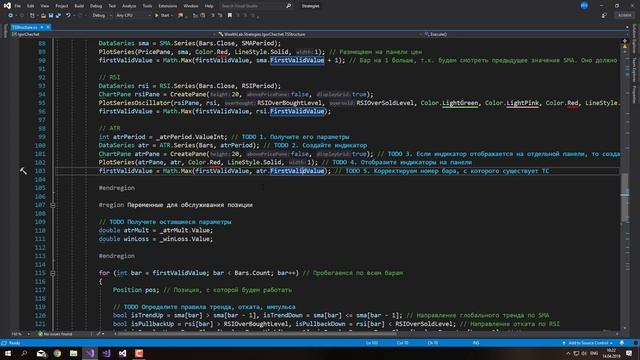This screenshot has height=360, width=640.
Task: Click line number 103 in the gutter
Action: point(40,171)
